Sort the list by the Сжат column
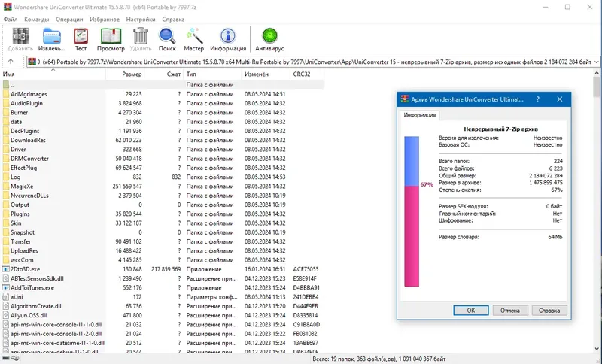The image size is (602, 364). coord(164,74)
